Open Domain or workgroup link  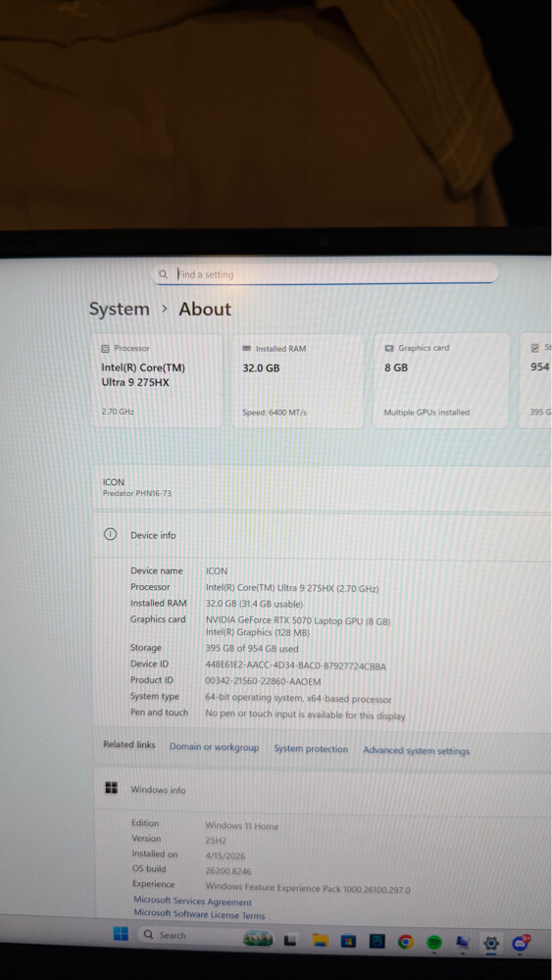(214, 747)
